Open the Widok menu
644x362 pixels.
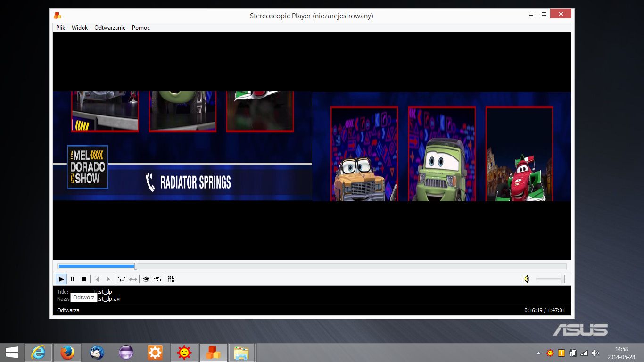click(x=80, y=28)
